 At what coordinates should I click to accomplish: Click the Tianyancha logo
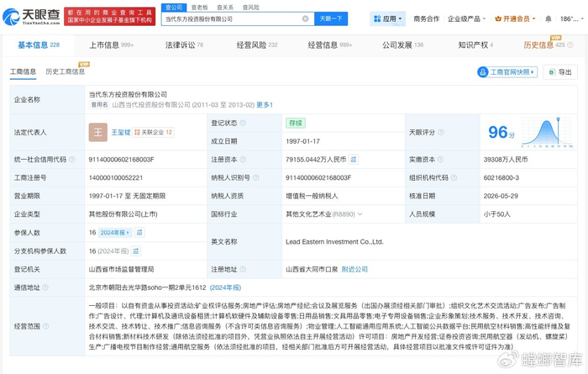(31, 17)
